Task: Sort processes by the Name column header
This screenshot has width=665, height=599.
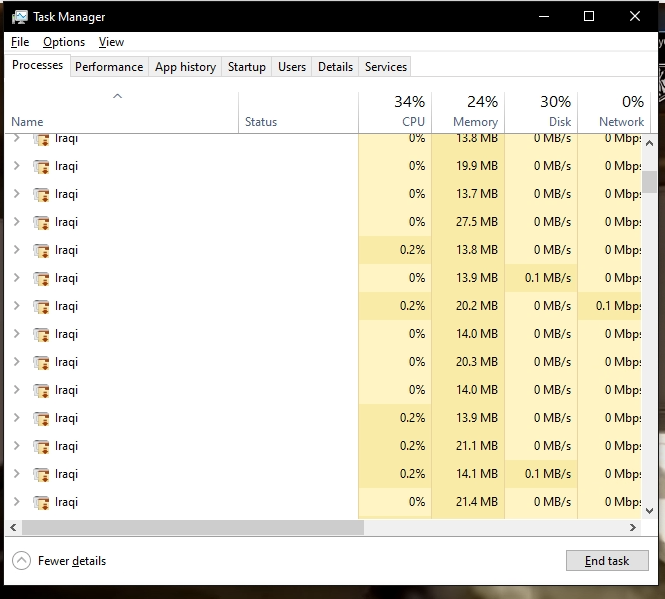Action: coord(122,112)
